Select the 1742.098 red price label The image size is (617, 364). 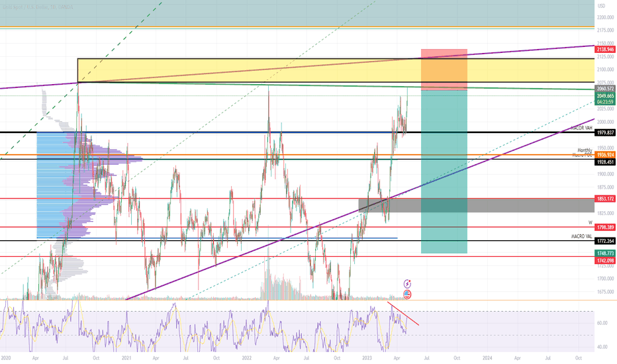[605, 261]
